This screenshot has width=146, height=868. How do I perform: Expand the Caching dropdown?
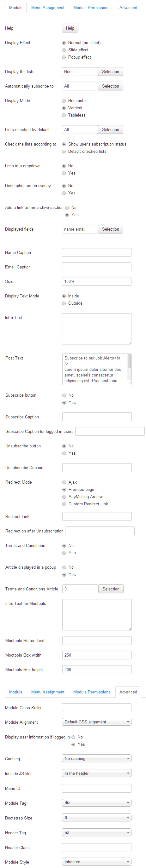pos(97,758)
